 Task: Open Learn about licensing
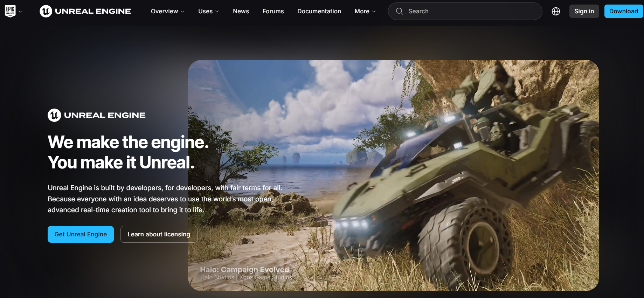[x=159, y=234]
